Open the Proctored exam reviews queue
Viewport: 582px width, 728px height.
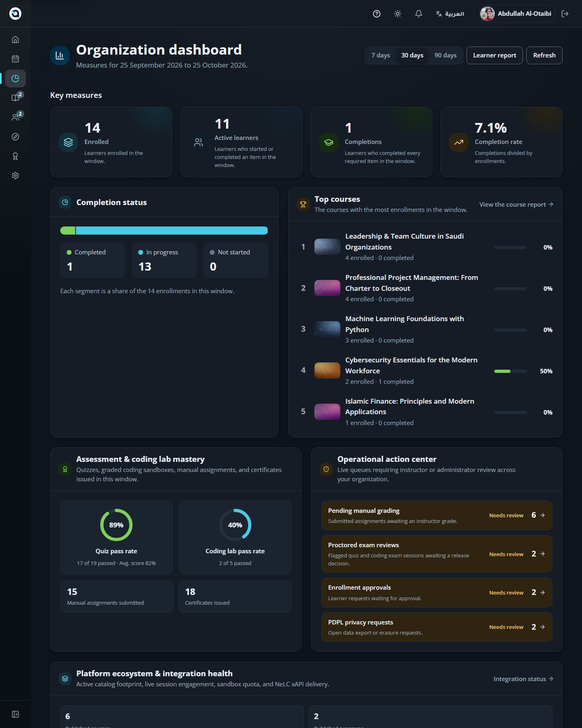[436, 554]
